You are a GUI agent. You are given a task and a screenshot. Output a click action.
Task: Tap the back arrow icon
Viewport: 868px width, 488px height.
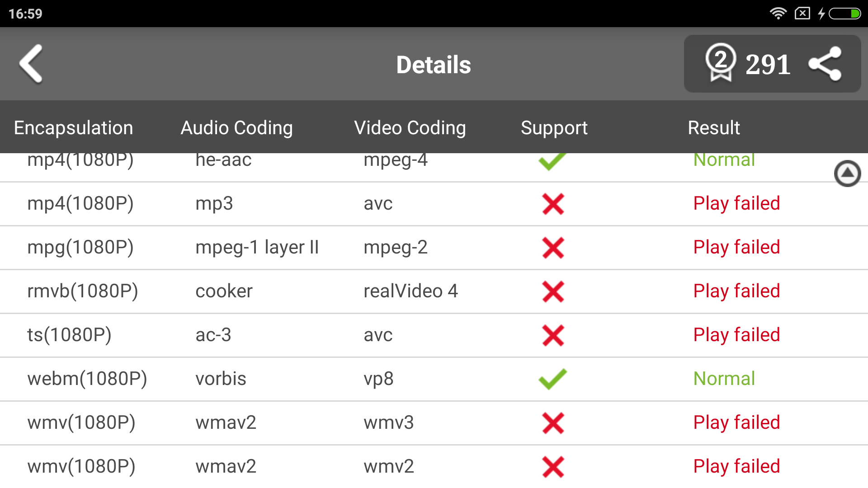point(32,64)
